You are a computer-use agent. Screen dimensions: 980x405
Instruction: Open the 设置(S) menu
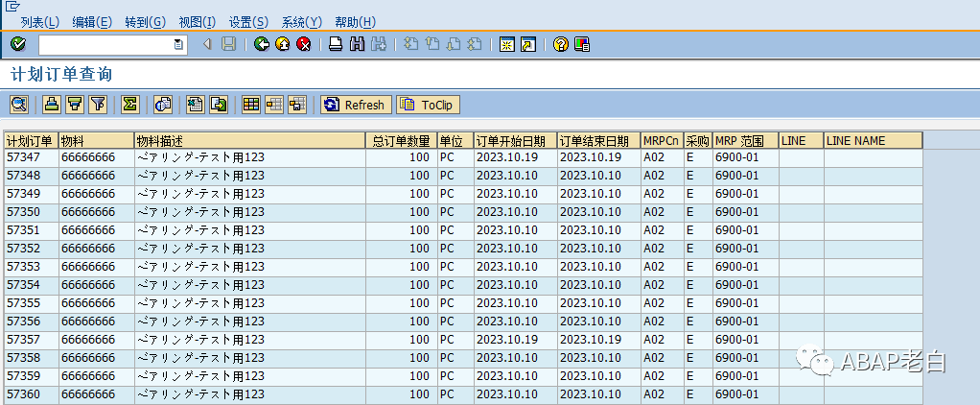pos(248,22)
